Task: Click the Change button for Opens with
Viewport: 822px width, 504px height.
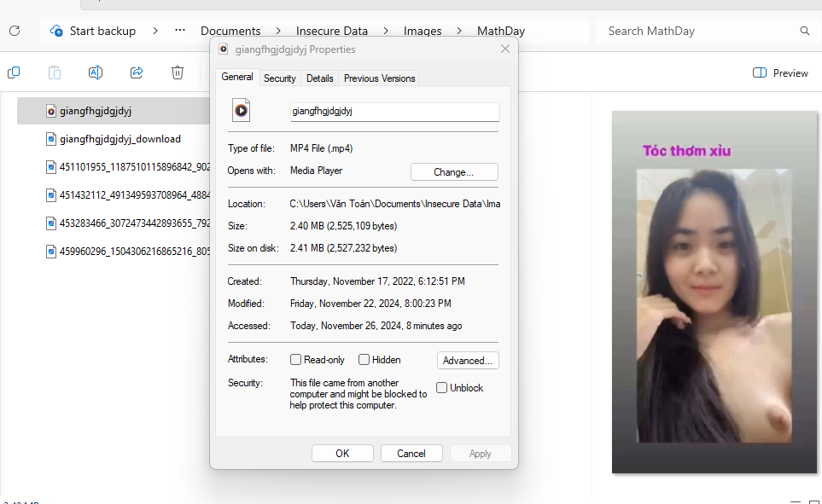Action: tap(453, 171)
